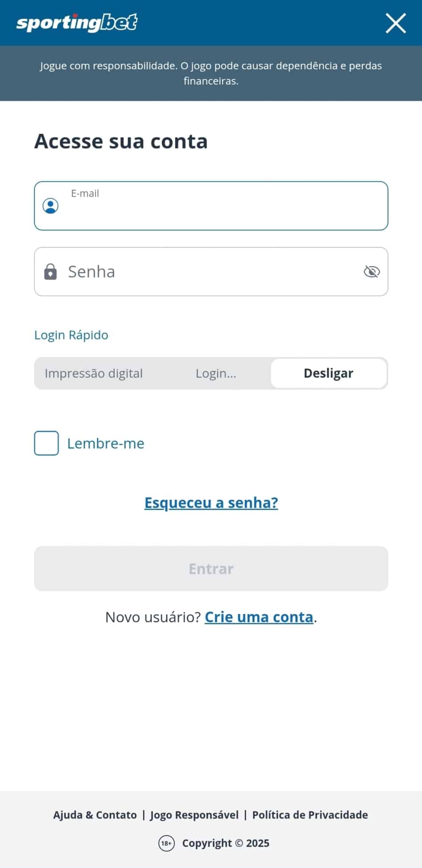
Task: Switch quick login to Desligar
Action: (x=329, y=374)
